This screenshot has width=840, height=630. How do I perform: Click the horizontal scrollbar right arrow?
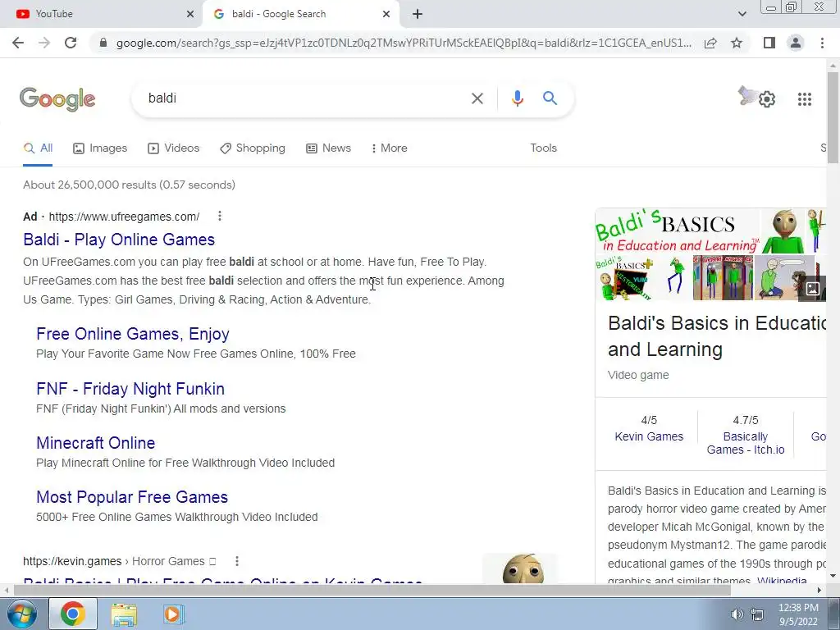point(819,590)
